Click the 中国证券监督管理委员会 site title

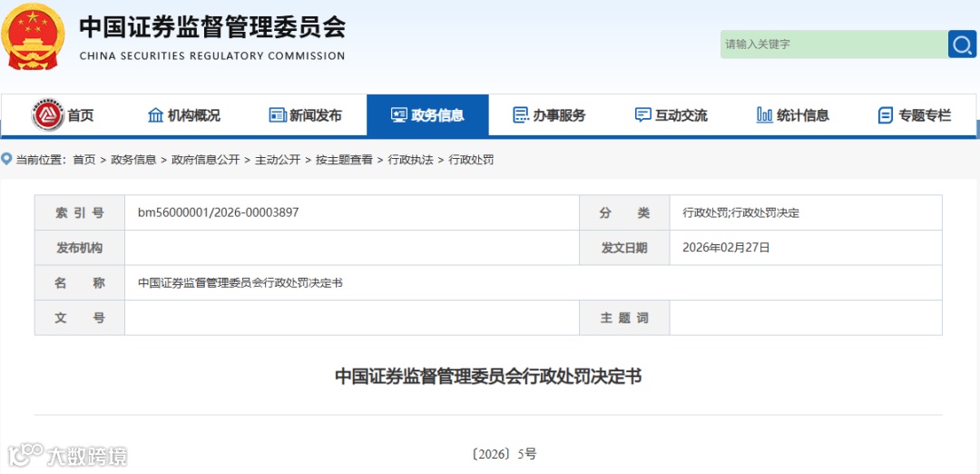coord(212,27)
